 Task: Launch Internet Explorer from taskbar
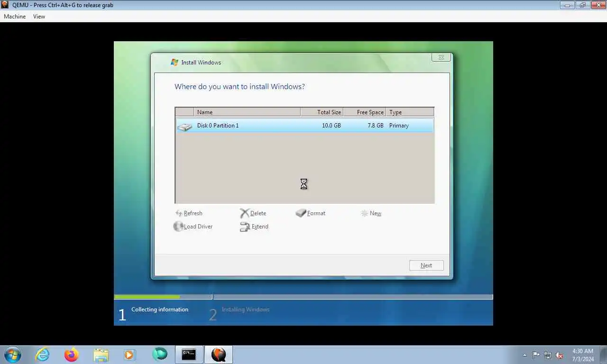[x=43, y=355]
